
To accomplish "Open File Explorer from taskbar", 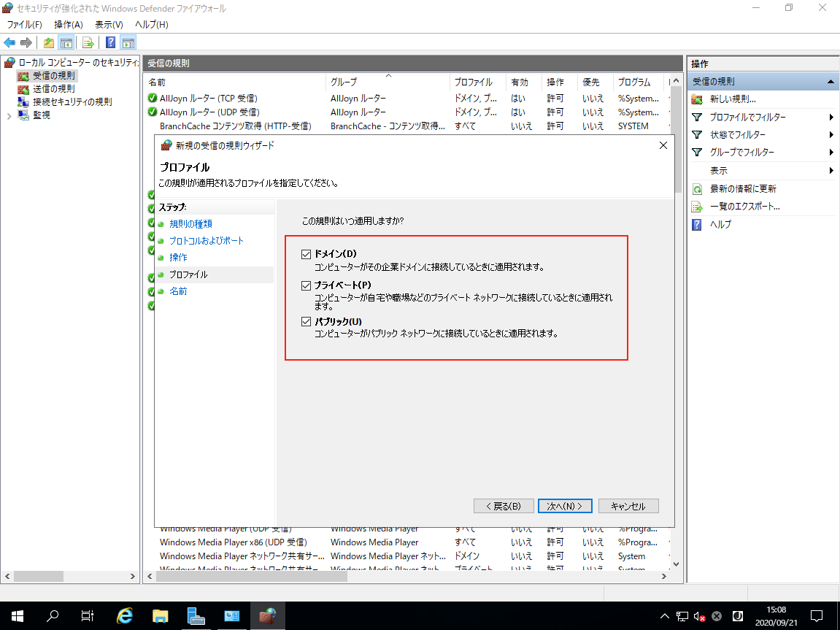I will [x=160, y=616].
